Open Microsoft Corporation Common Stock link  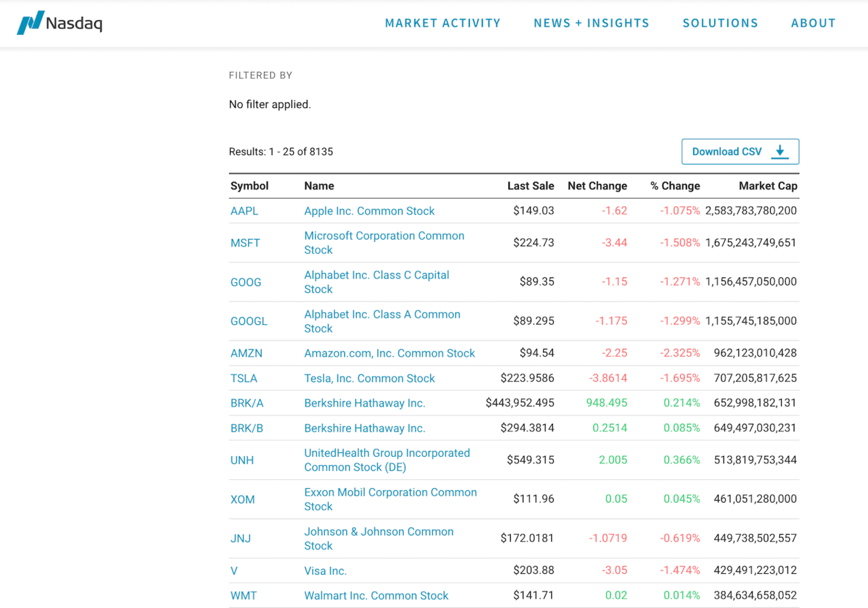[384, 243]
